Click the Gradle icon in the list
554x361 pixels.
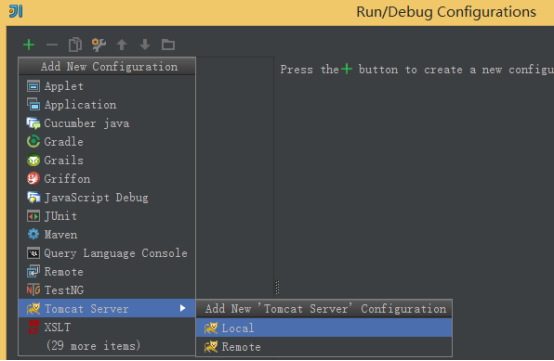(33, 142)
